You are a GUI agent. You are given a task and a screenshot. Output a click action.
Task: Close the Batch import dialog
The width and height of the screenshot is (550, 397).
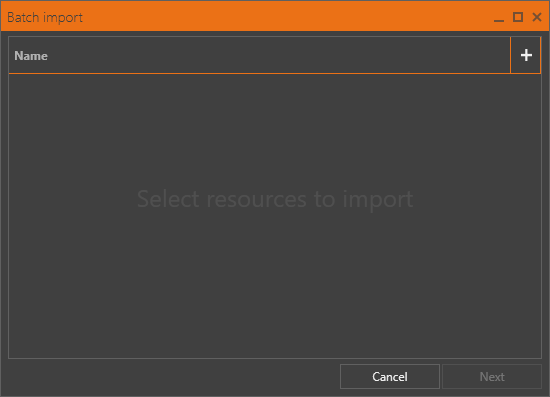(537, 17)
